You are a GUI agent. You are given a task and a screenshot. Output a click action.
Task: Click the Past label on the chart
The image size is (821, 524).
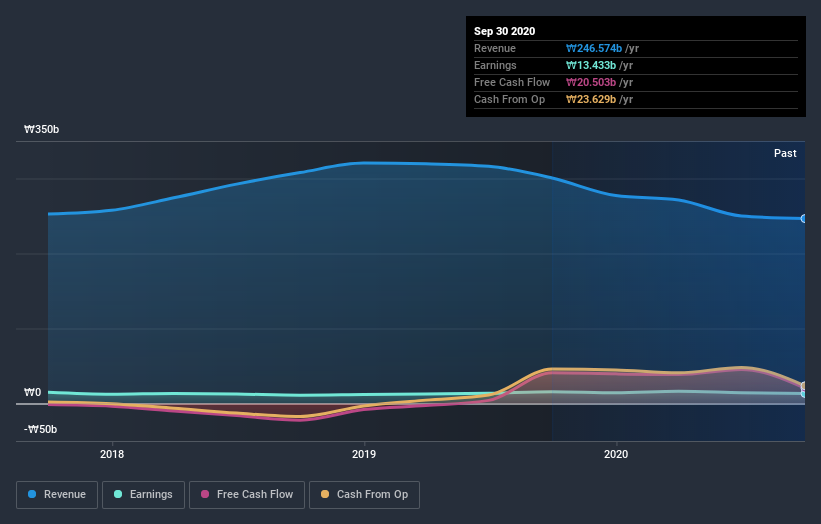tap(785, 153)
